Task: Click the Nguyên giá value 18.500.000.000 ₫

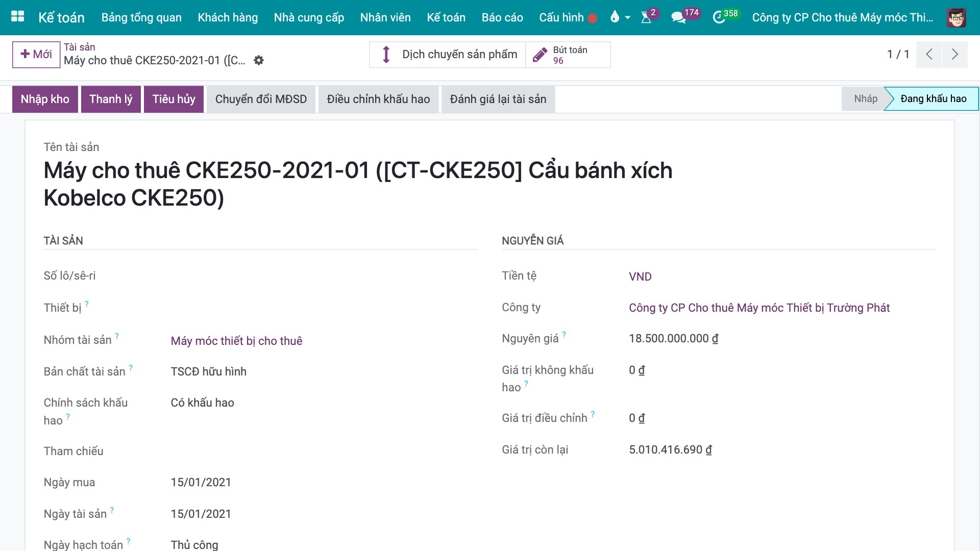Action: point(673,338)
